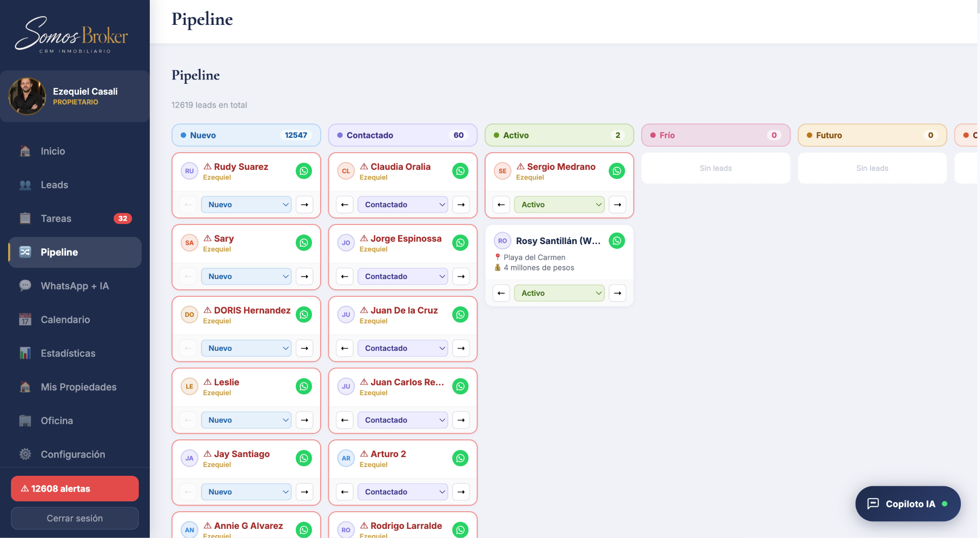Select Pipeline in sidebar
Screen dimensions: 980x538
coord(75,252)
